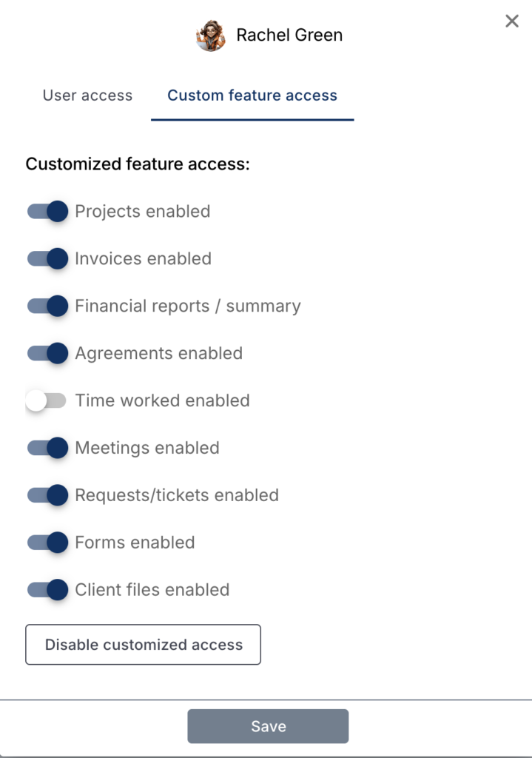The image size is (532, 758).
Task: Switch to the User access tab
Action: [87, 95]
